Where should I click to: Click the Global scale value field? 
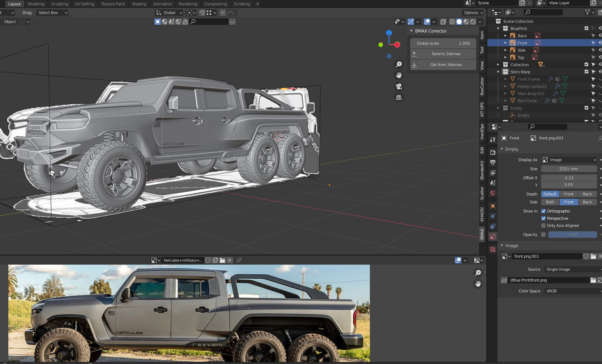coord(443,43)
